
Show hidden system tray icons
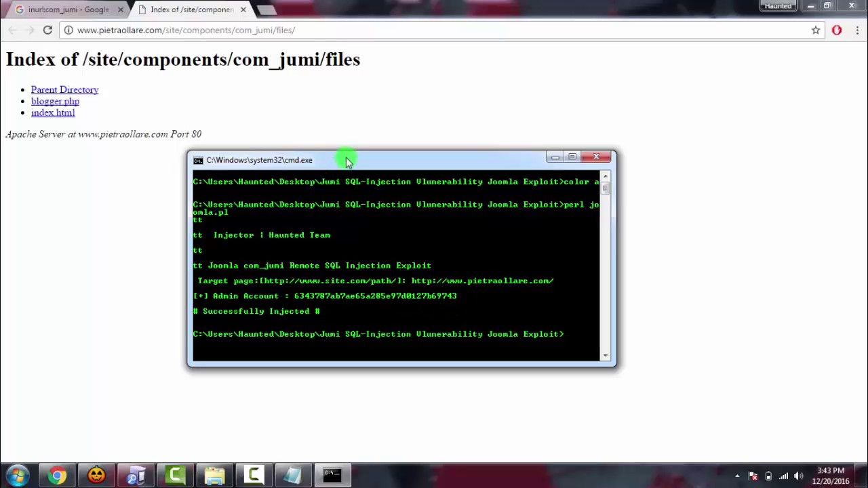[737, 476]
